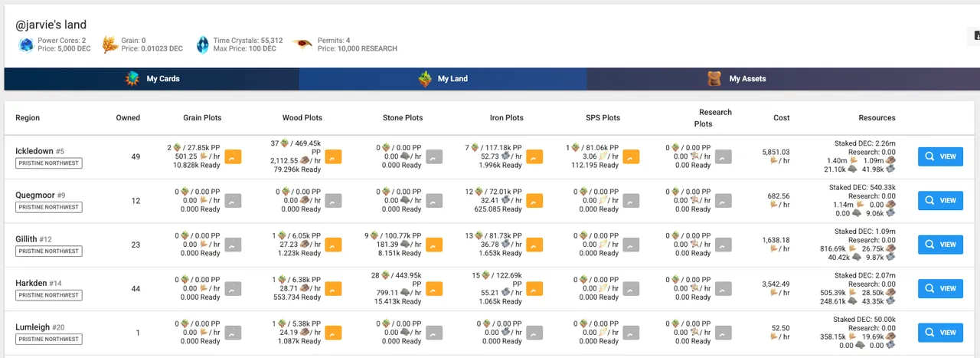980x358 pixels.
Task: Harvest Lumleigh wood plots orange button
Action: coord(333,333)
